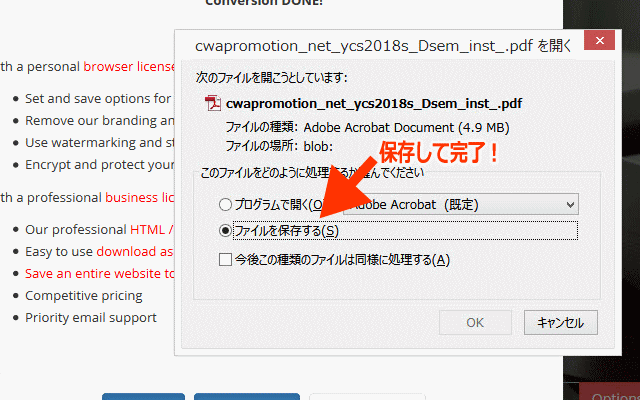
Task: Click the Adobe Acrobat application combo box
Action: click(x=460, y=205)
